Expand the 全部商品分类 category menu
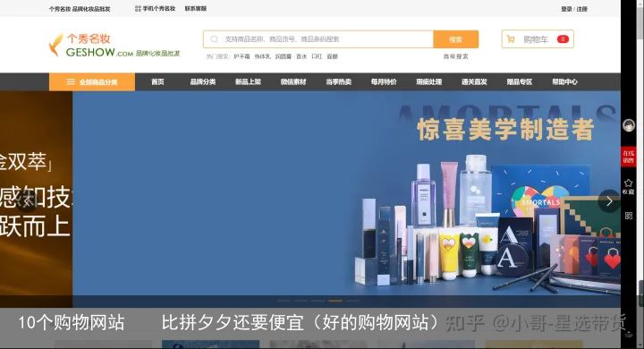 [92, 81]
